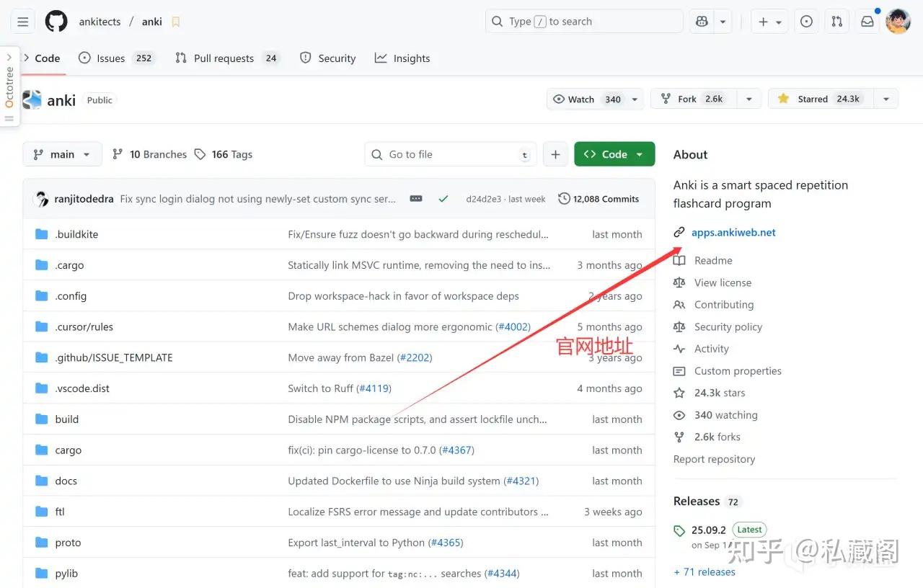Open the build folder

click(67, 419)
